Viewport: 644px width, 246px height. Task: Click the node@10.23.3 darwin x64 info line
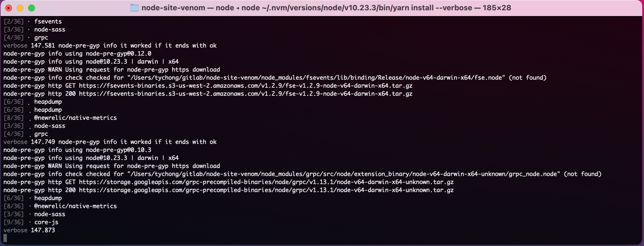tap(91, 61)
